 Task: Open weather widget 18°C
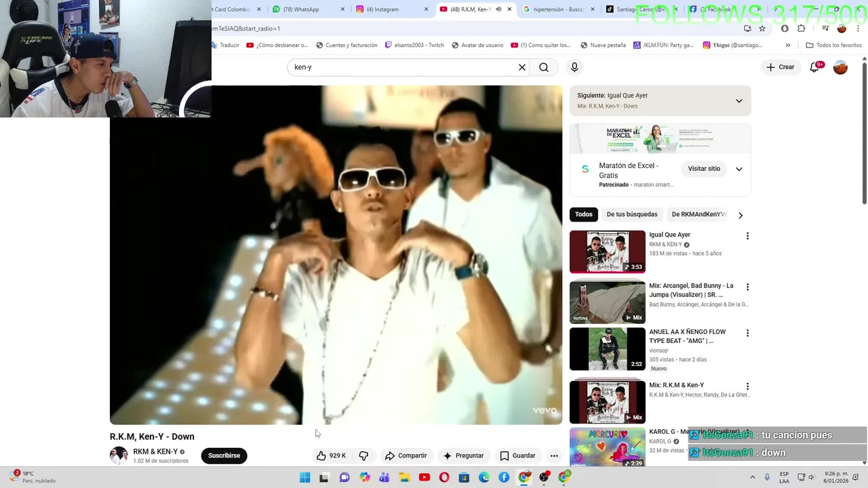tap(34, 477)
